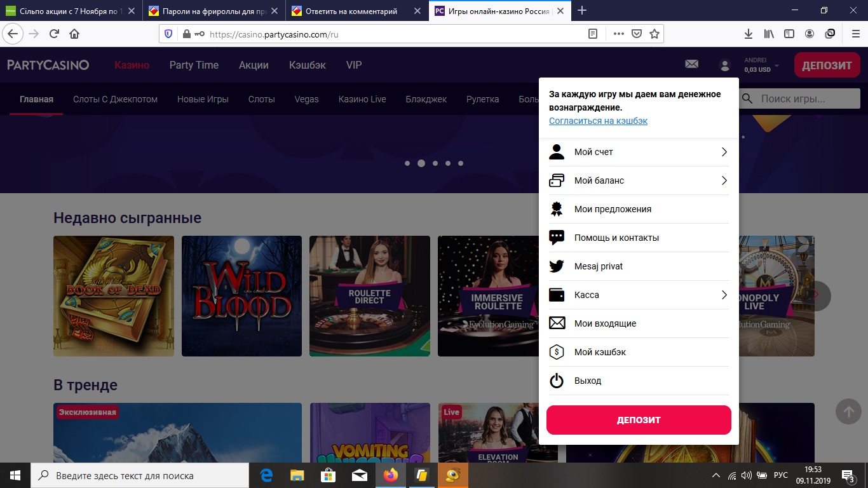This screenshot has height=488, width=868.
Task: Switch to the Новые Игры tab
Action: click(203, 99)
